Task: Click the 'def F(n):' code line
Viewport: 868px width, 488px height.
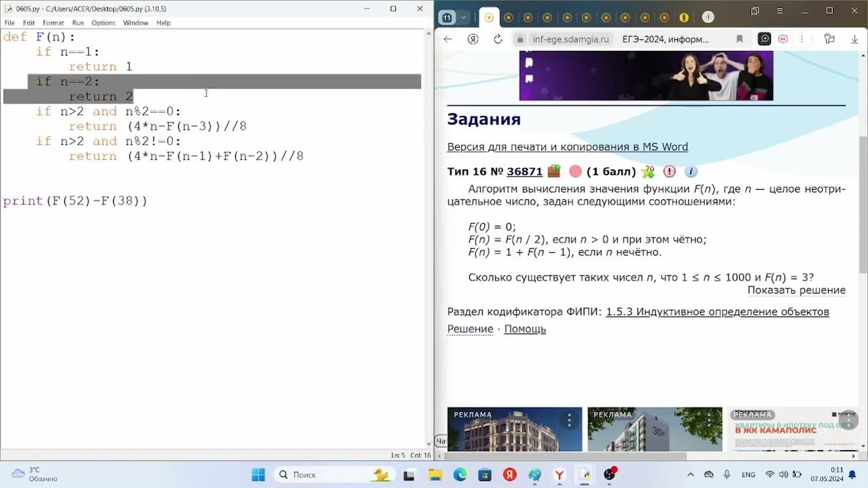Action: (39, 37)
